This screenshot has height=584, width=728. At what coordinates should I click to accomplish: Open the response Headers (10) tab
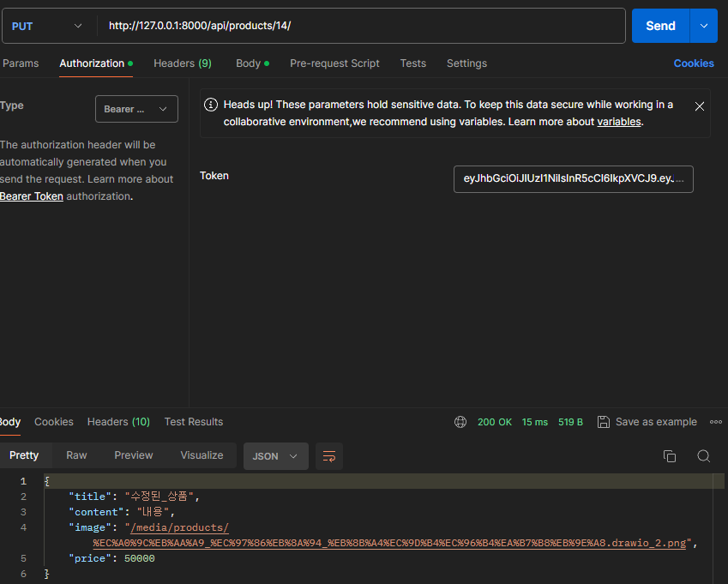click(118, 422)
